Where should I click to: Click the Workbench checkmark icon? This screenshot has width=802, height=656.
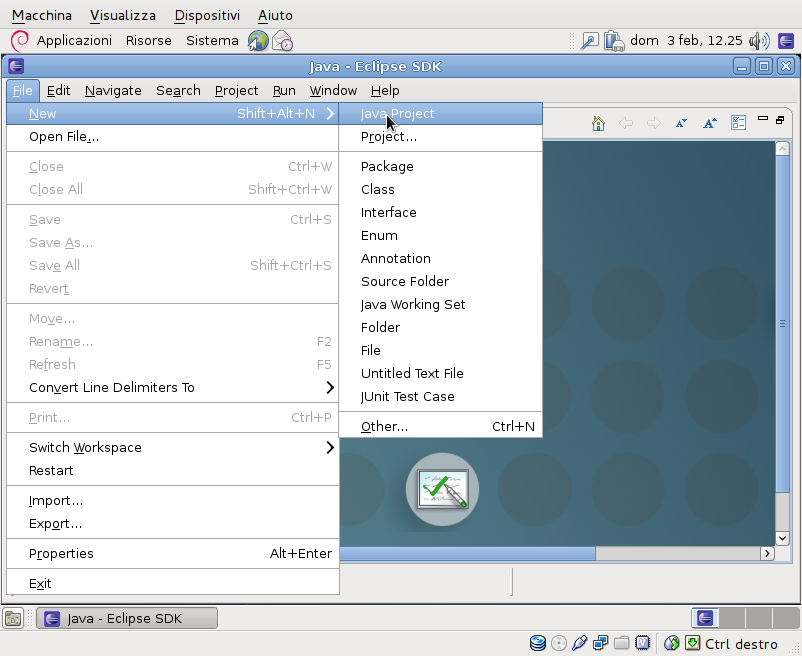(442, 489)
